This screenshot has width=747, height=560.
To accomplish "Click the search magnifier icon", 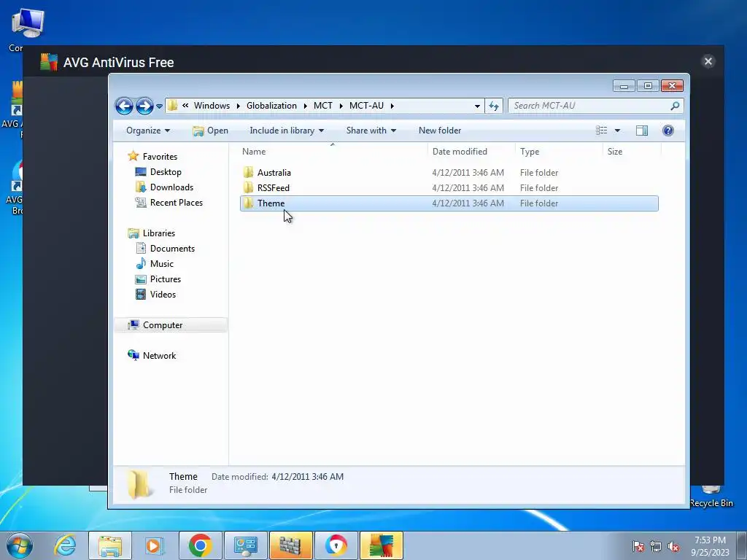I will click(675, 106).
